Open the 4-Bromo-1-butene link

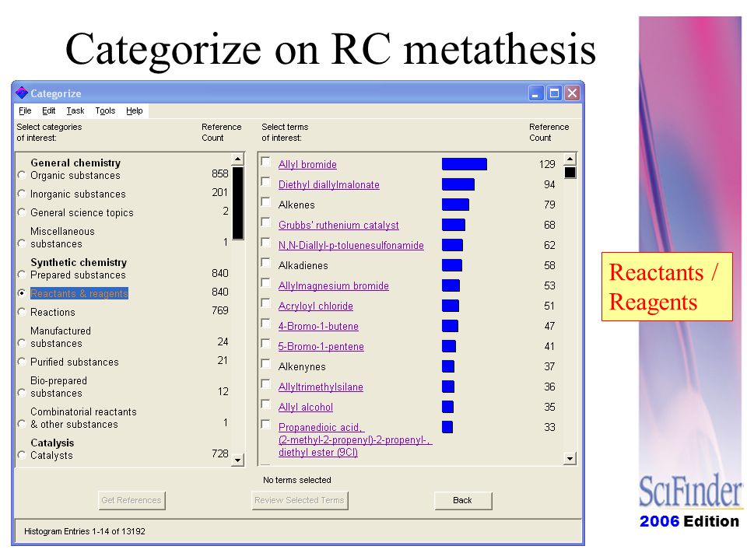click(x=318, y=326)
